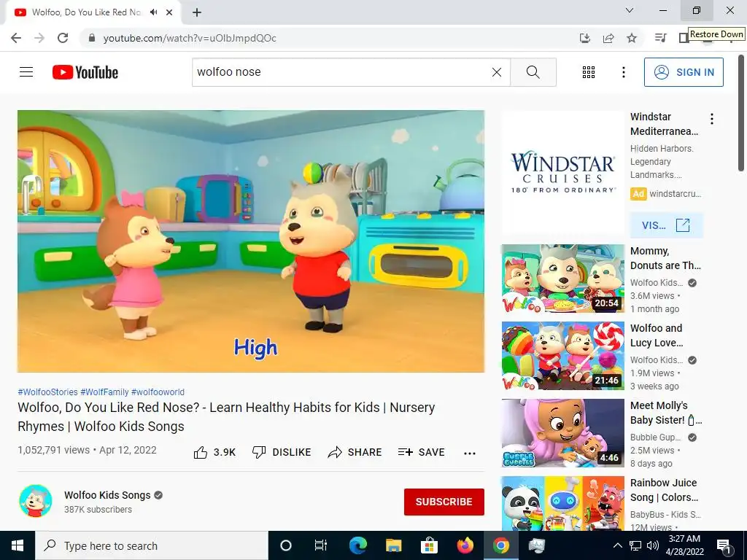747x560 pixels.
Task: Open the Wolfoo Kids Songs channel name
Action: click(107, 495)
